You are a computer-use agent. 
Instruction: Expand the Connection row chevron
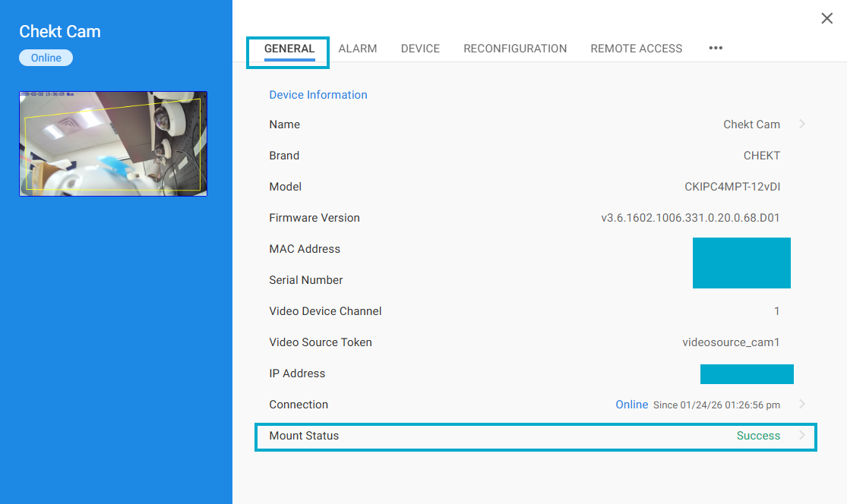pyautogui.click(x=802, y=405)
